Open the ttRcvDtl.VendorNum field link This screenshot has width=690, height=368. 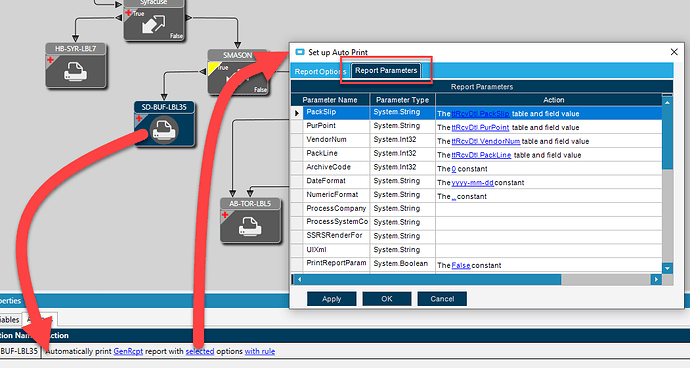pos(486,141)
